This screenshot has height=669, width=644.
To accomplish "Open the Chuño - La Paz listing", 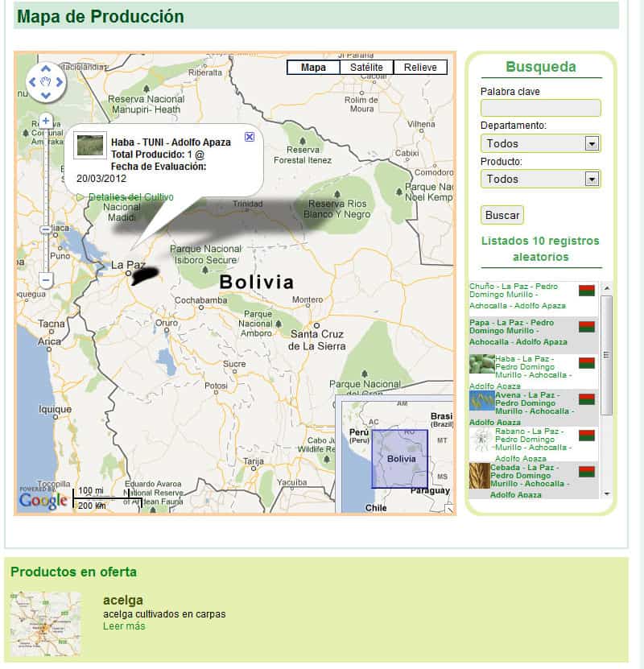I will click(518, 295).
